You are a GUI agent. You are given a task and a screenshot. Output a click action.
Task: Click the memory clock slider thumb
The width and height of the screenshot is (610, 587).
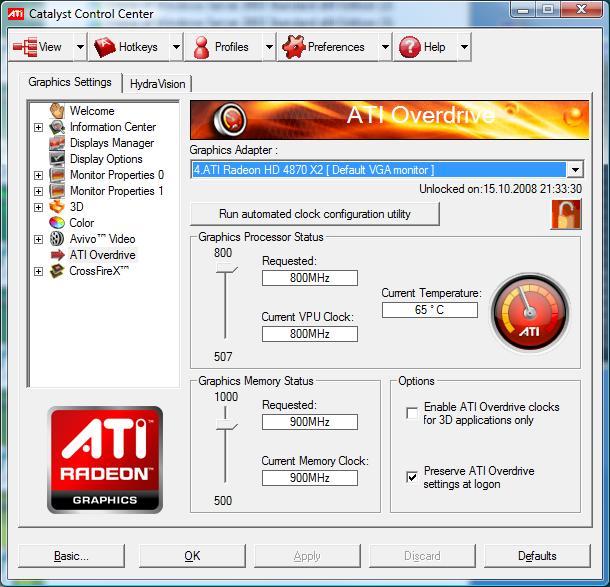pos(226,424)
